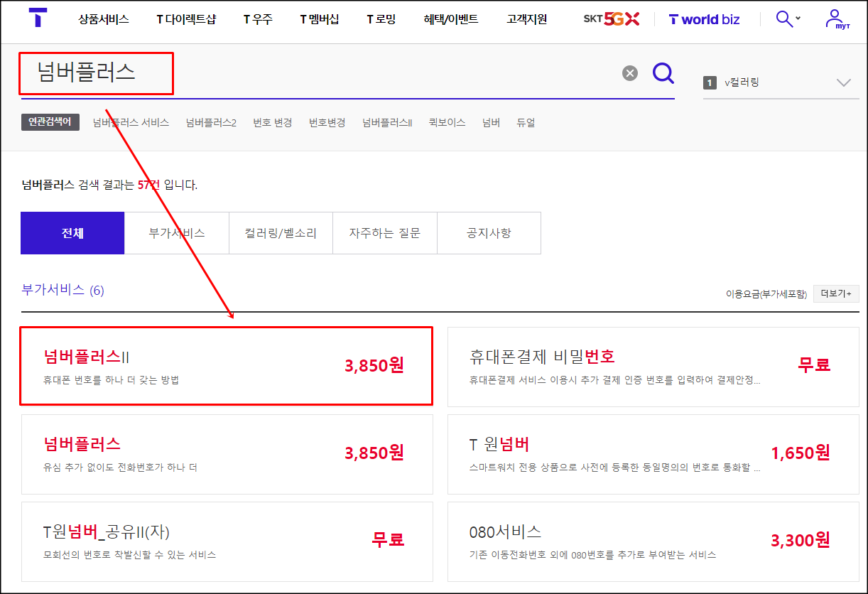
Task: Click 이용요금(부가세포함) label
Action: tap(766, 293)
